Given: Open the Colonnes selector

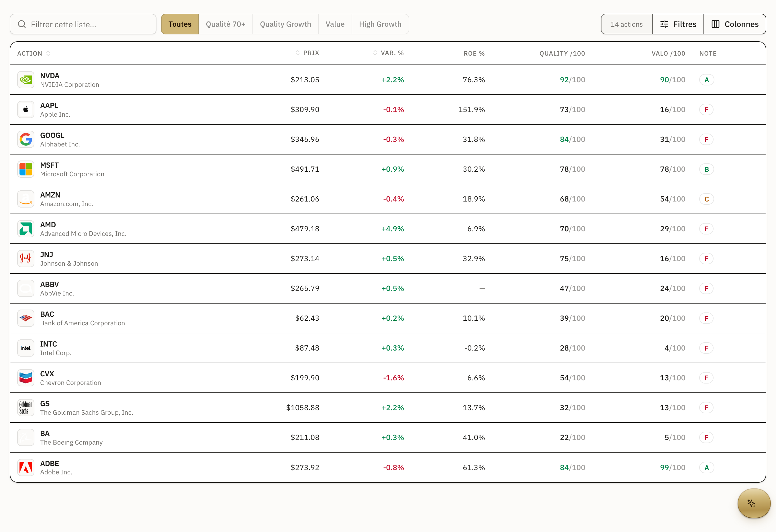Looking at the screenshot, I should [x=735, y=24].
